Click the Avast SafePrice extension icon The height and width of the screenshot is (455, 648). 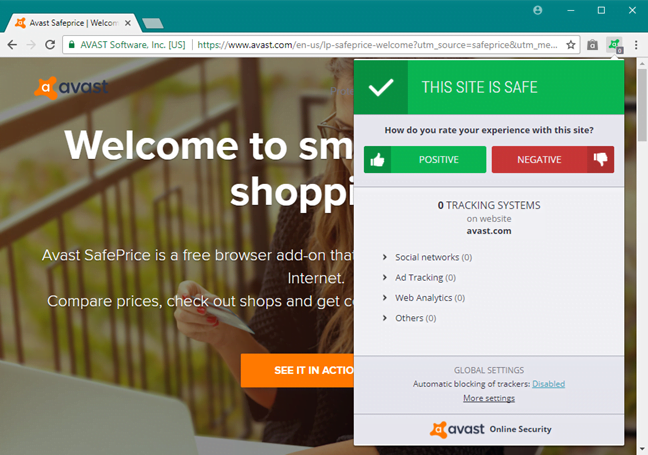(593, 45)
